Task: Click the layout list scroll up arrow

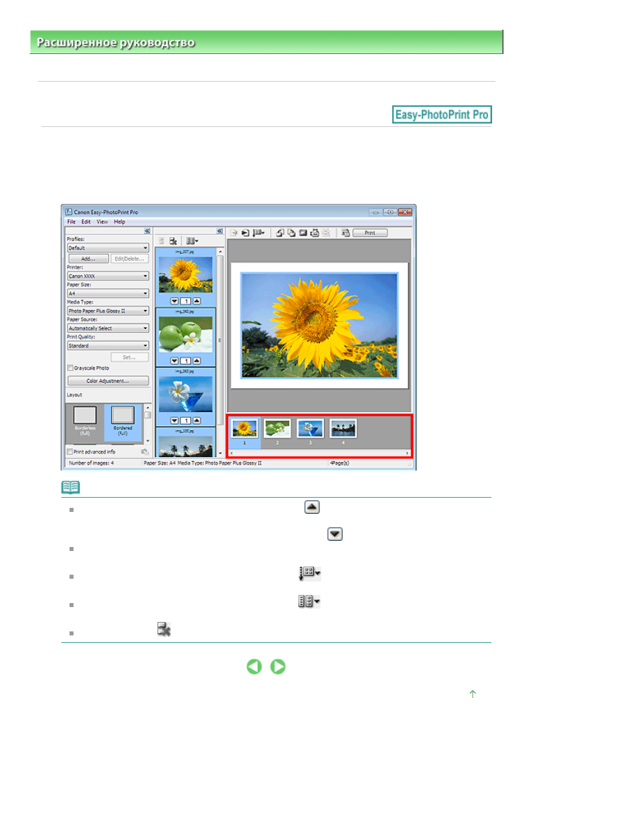Action: [147, 407]
